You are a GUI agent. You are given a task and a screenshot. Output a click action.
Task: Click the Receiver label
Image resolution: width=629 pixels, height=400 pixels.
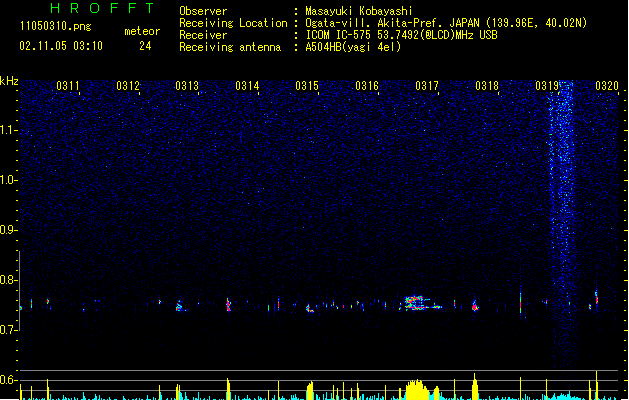point(203,35)
